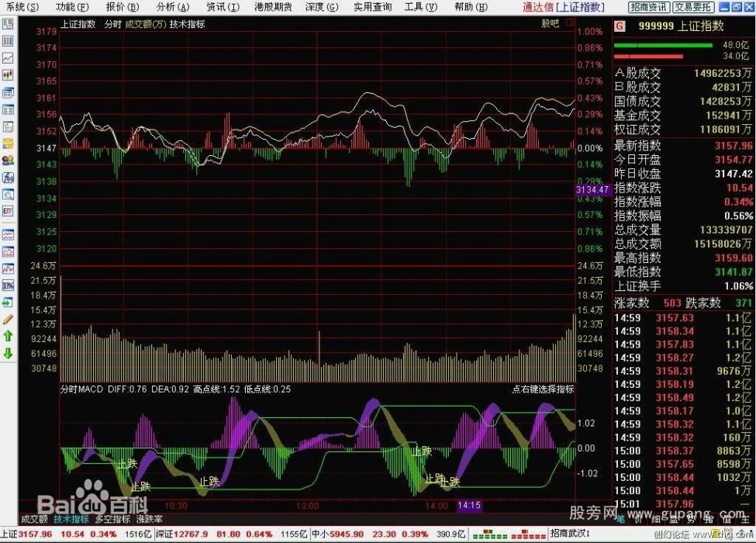Click the 14:15 purple time marker
The image size is (756, 543).
click(x=468, y=506)
